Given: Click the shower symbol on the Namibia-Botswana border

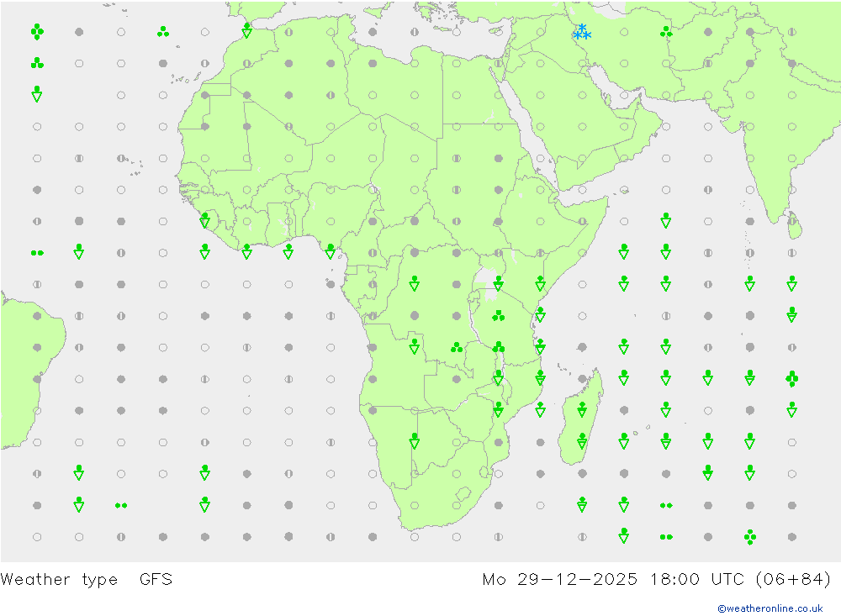Looking at the screenshot, I should (x=414, y=441).
